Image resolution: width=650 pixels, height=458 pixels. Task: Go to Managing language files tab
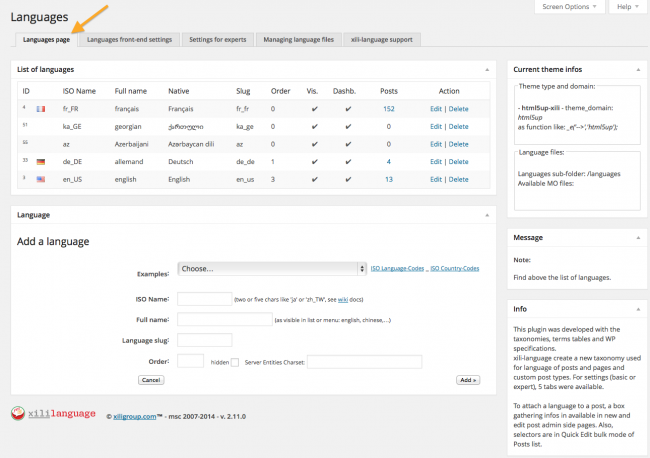(x=298, y=40)
